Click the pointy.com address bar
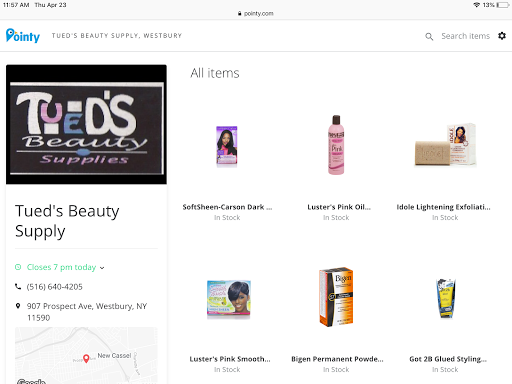 (x=256, y=13)
